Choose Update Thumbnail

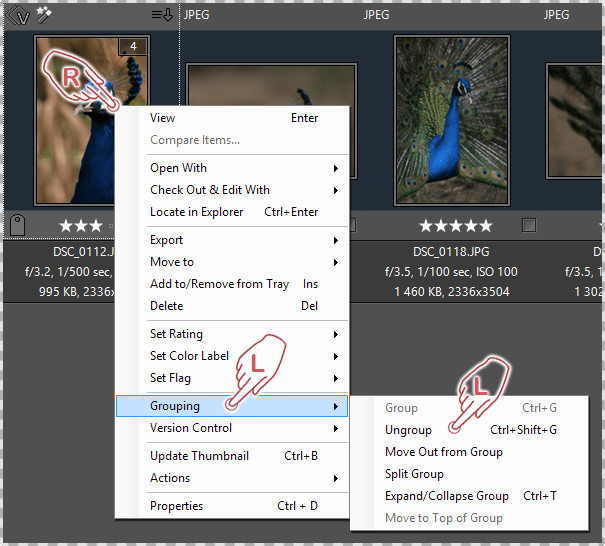click(233, 456)
